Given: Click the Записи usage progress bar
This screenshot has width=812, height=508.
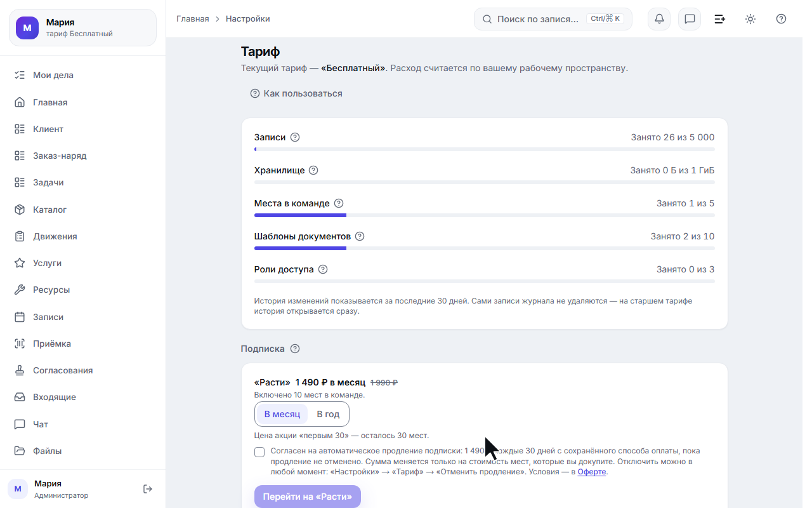Looking at the screenshot, I should pos(485,149).
